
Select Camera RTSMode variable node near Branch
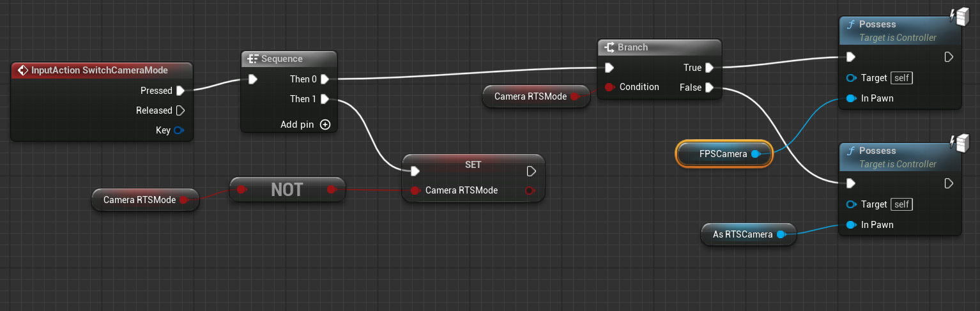pos(536,96)
